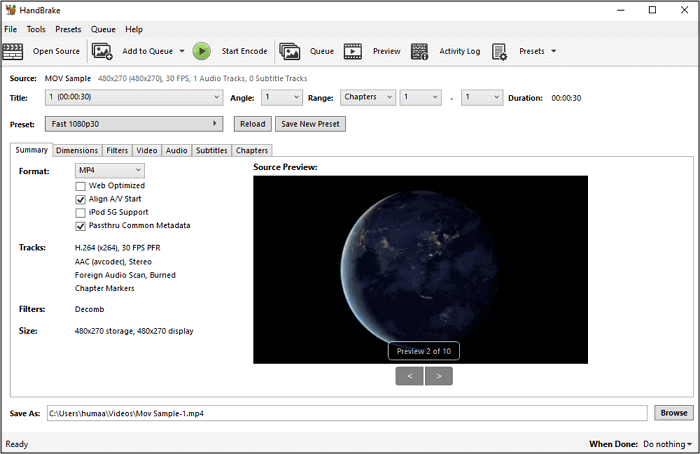The width and height of the screenshot is (700, 454).
Task: Enable the Web Optimized checkbox
Action: 80,186
